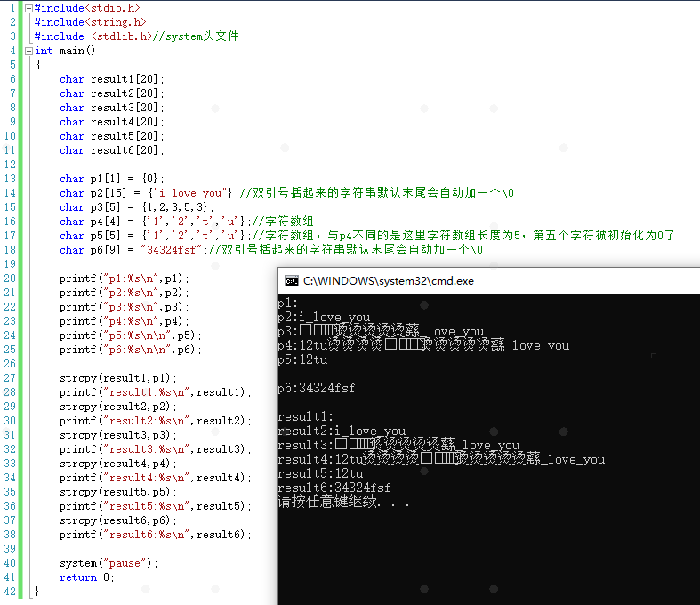
Task: Click the printf("p2:%s\n",p2) statement
Action: (125, 293)
